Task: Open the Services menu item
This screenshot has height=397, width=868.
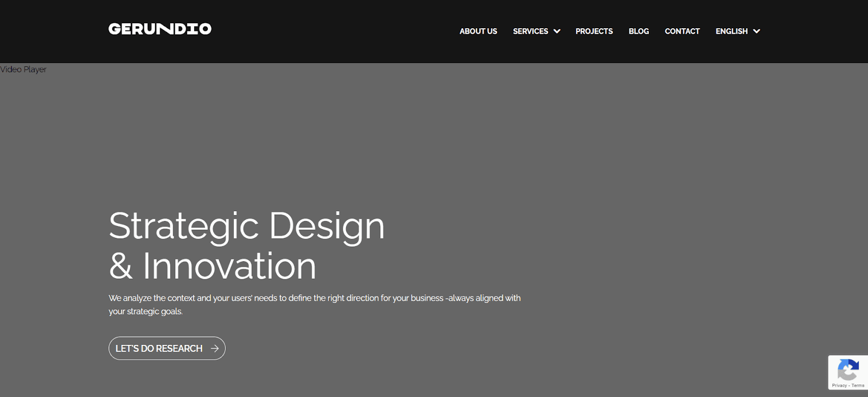Action: point(531,31)
